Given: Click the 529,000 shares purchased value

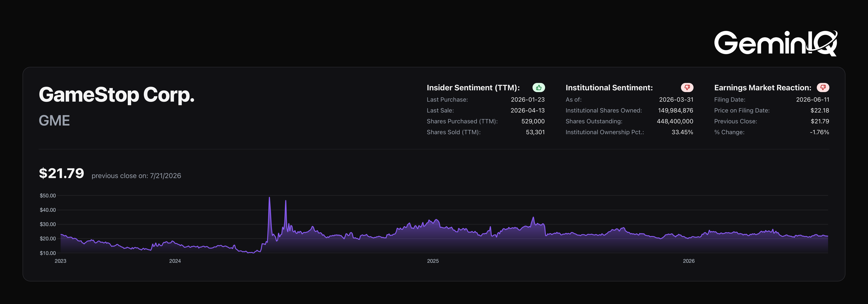Looking at the screenshot, I should tap(533, 121).
